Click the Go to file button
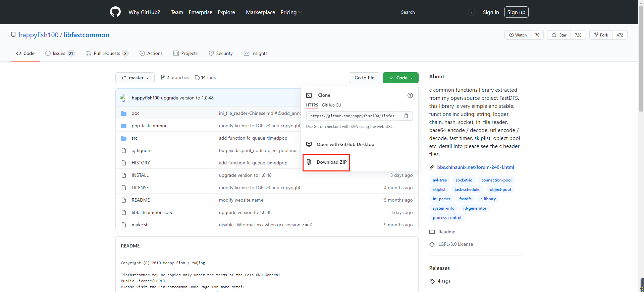 364,78
